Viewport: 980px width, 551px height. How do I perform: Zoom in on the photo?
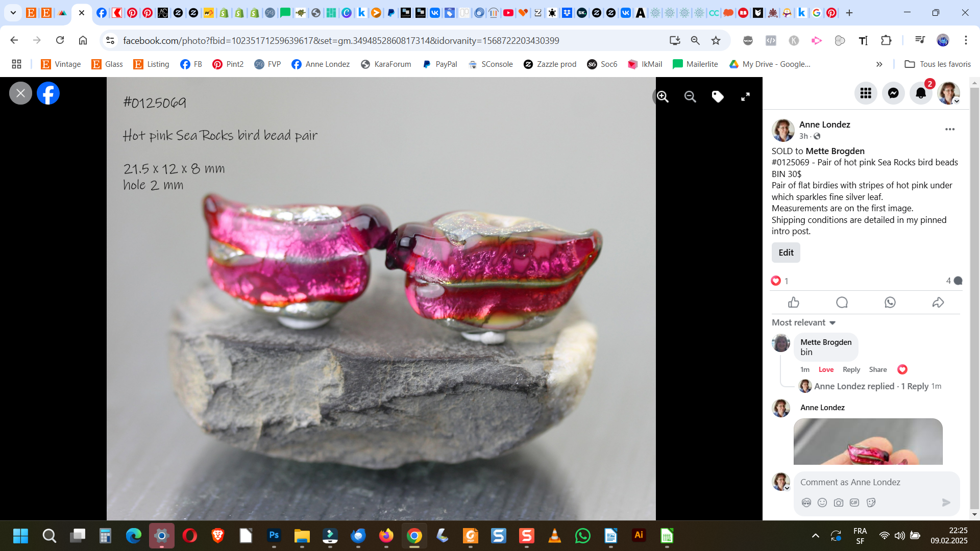[663, 96]
